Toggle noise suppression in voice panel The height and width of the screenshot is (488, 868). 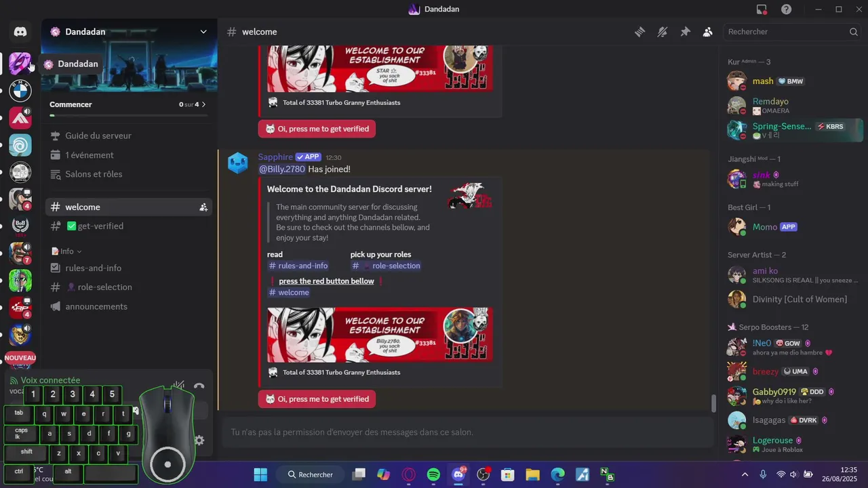click(178, 386)
